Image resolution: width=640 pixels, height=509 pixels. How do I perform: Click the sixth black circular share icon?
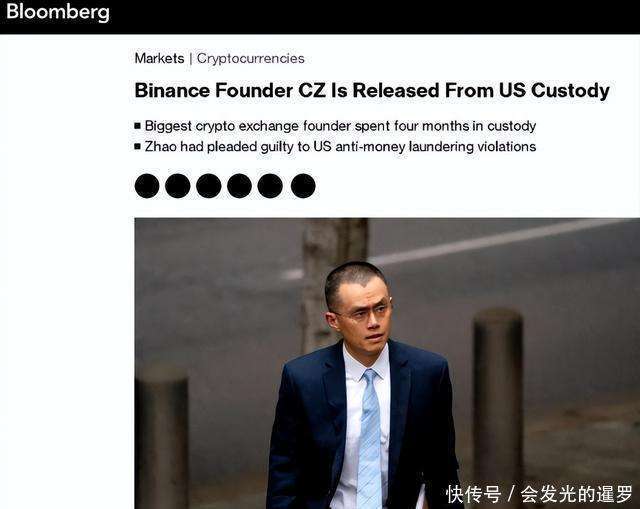pyautogui.click(x=303, y=186)
